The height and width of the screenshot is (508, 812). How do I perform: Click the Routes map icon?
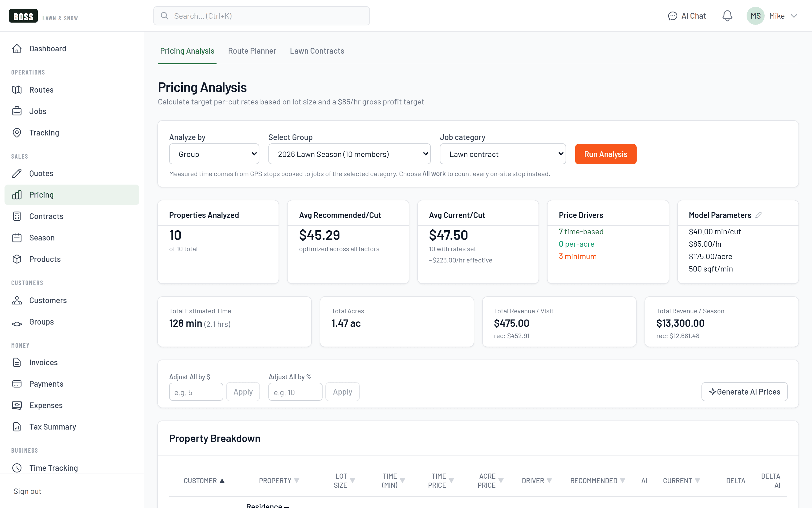[17, 90]
